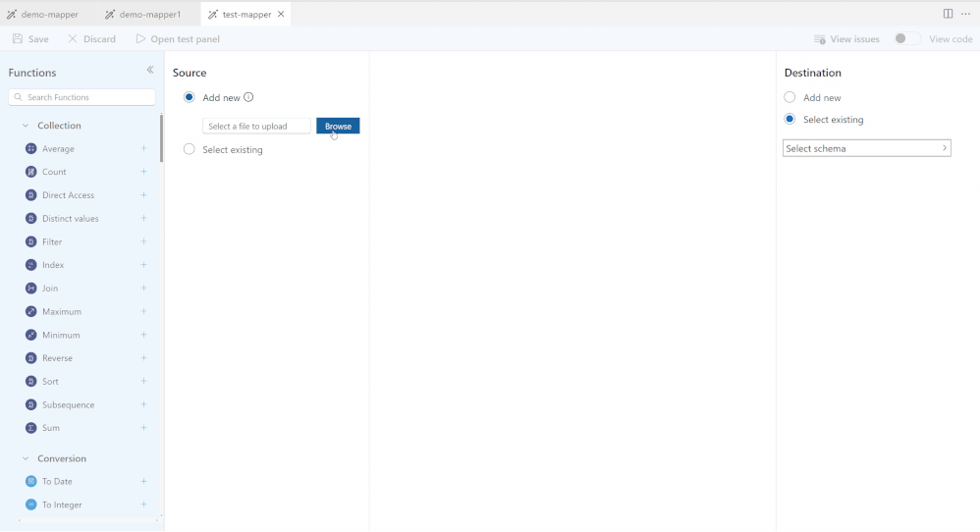Screen dimensions: 980x532
Task: Click the Discard button
Action: click(x=92, y=38)
